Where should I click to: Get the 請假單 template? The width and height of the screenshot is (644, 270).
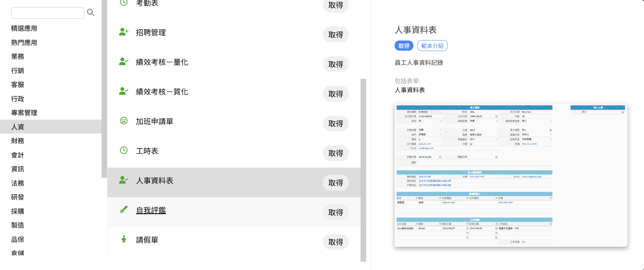(335, 242)
